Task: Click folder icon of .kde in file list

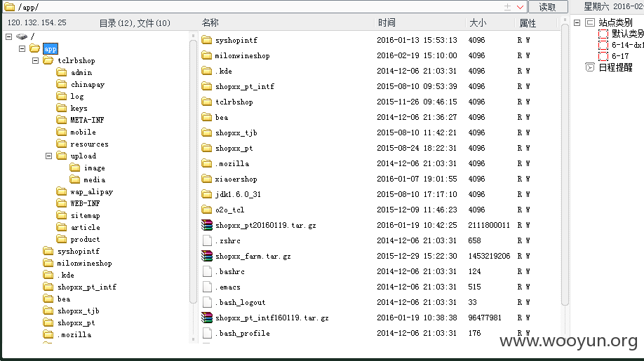Action: pyautogui.click(x=207, y=71)
